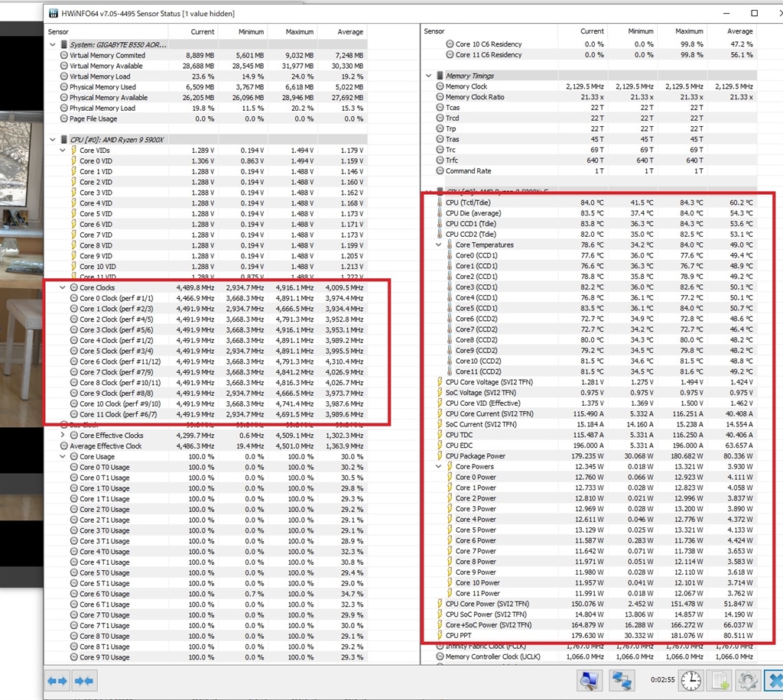
Task: Collapse the Core Temperatures node
Action: (438, 245)
